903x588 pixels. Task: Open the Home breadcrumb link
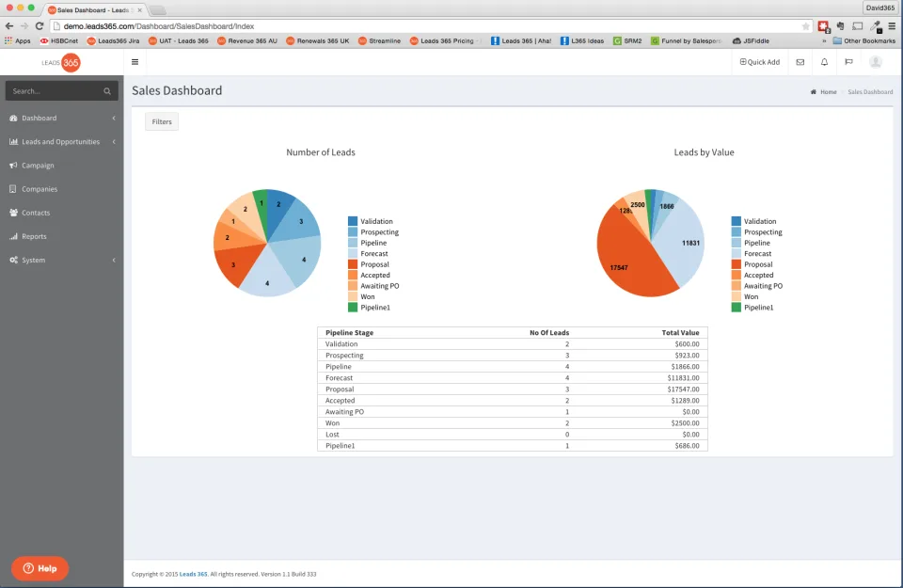coord(828,92)
